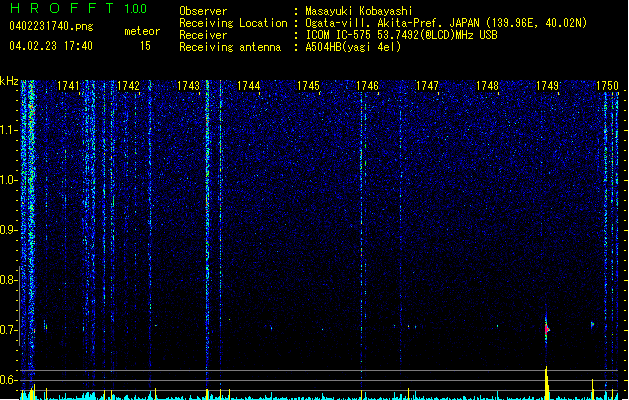Viewport: 629px width, 400px height.
Task: Click the meteor label
Action: coord(142,31)
